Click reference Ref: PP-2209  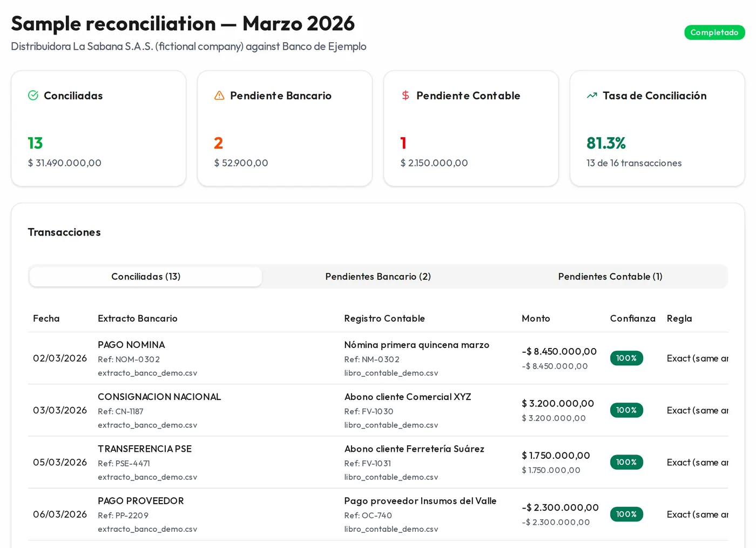123,516
